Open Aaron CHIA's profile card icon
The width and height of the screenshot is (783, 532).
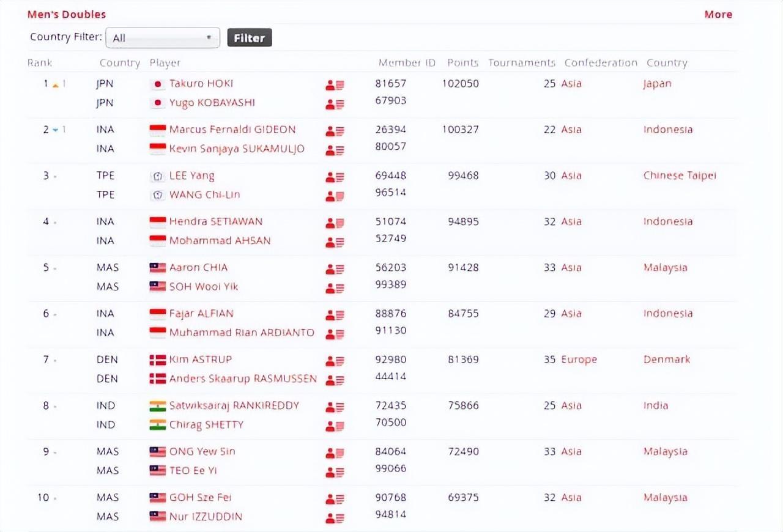[335, 270]
